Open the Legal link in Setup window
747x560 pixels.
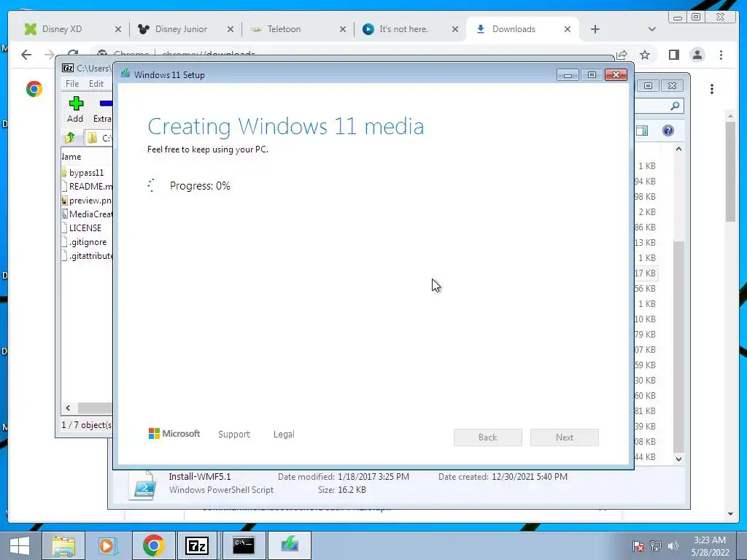284,435
